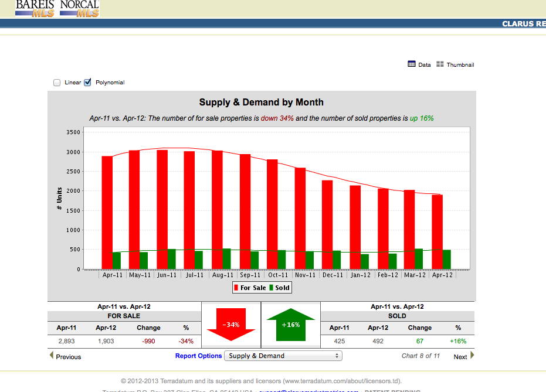Click the "up 16%" text in the chart subtitle
The width and height of the screenshot is (546, 392).
pos(422,118)
